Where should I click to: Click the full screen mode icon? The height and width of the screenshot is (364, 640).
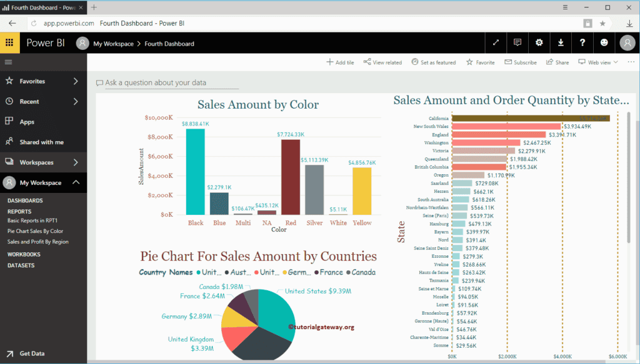495,42
